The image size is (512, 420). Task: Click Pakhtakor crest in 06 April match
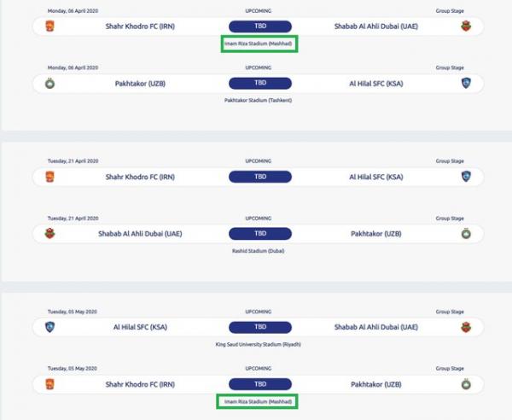(x=48, y=84)
